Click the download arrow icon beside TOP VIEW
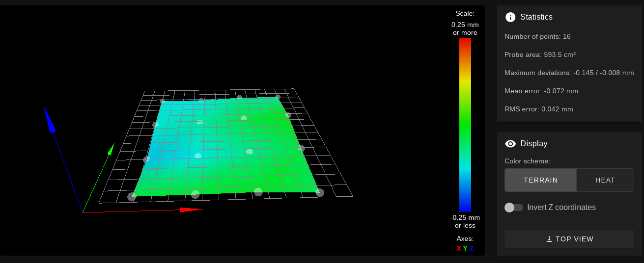The width and height of the screenshot is (644, 263). [x=549, y=239]
